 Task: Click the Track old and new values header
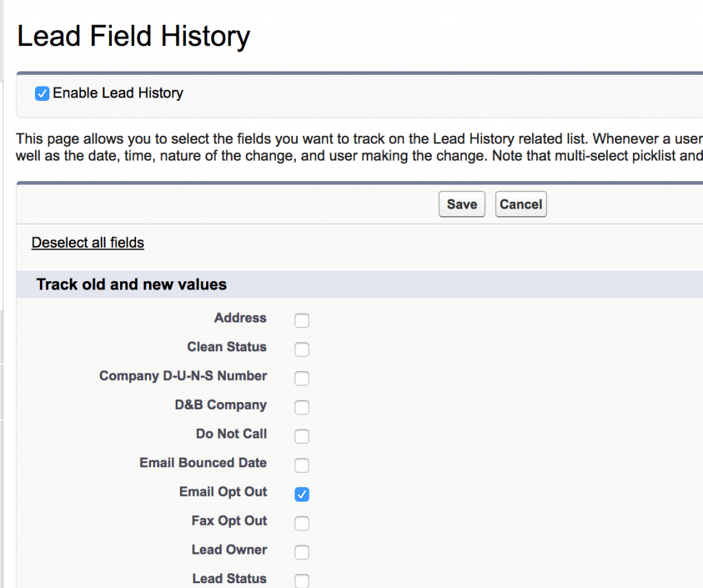coord(131,284)
